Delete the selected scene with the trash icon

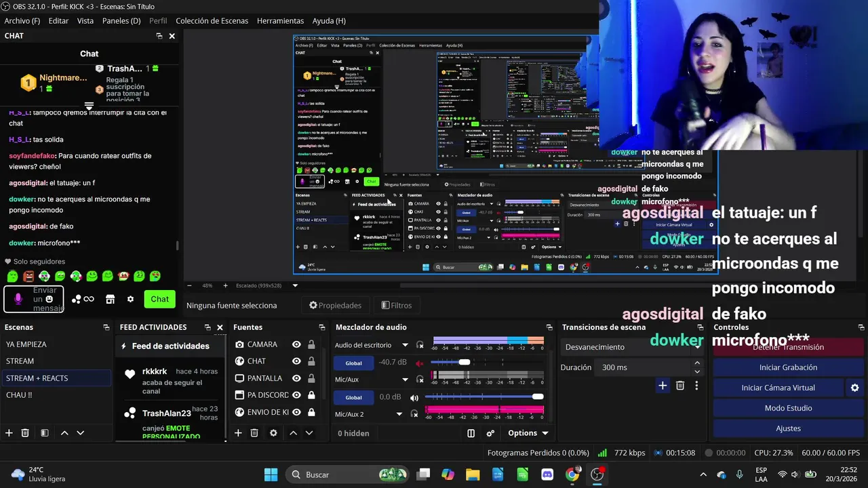[x=25, y=433]
